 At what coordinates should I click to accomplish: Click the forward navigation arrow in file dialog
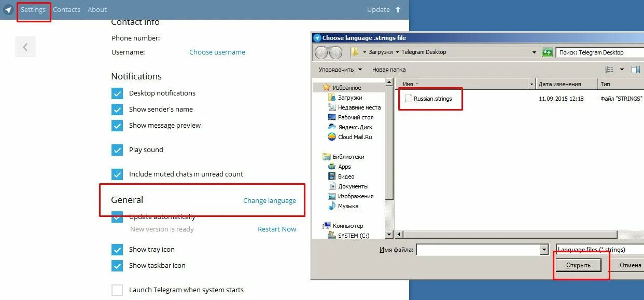(336, 52)
